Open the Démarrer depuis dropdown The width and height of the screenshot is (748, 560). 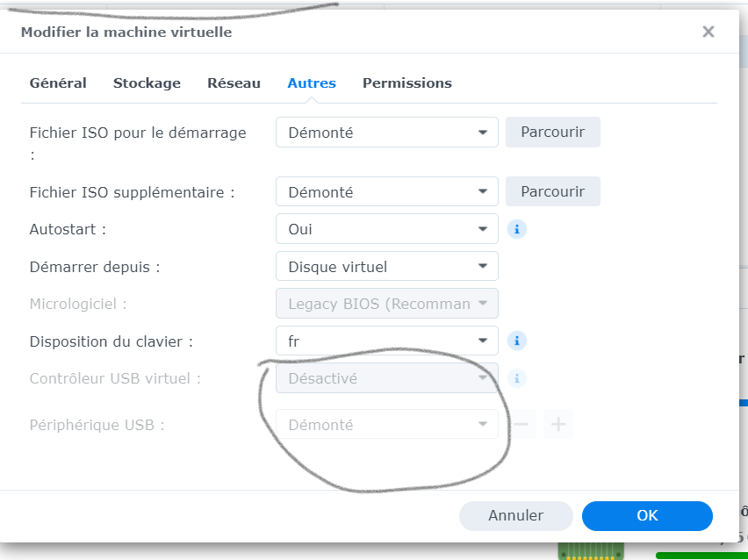tap(386, 266)
